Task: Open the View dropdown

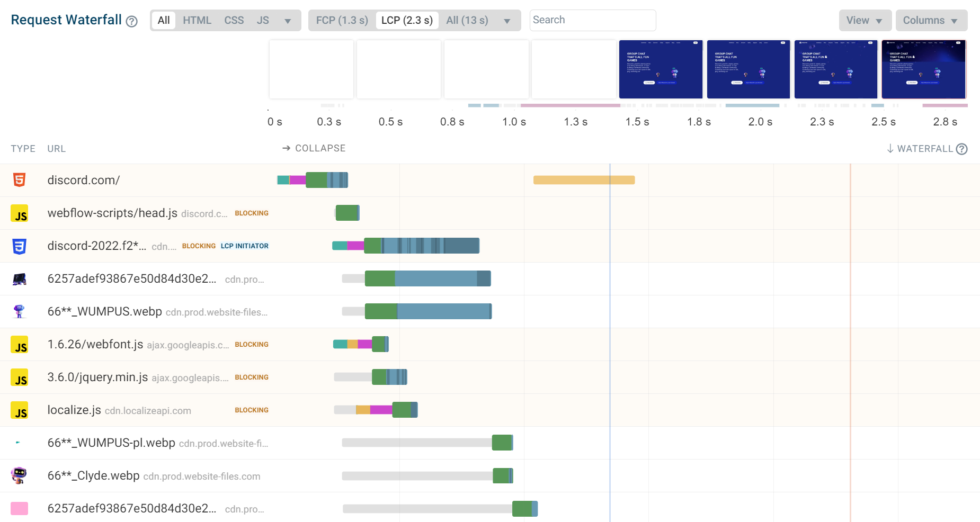Action: [865, 20]
